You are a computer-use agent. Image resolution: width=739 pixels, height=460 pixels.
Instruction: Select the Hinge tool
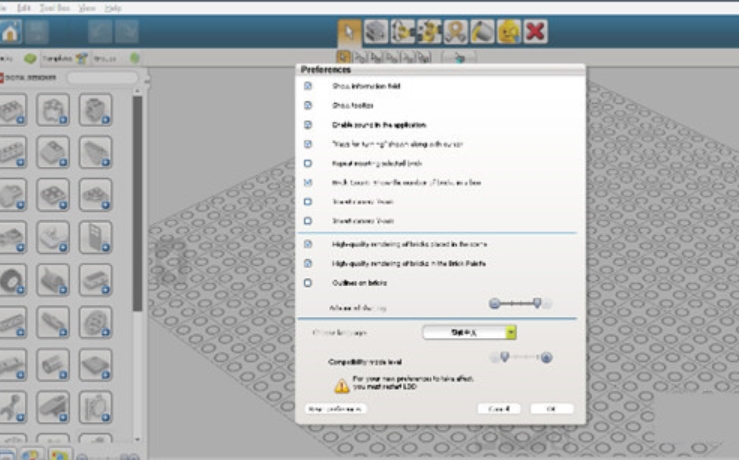click(x=402, y=32)
